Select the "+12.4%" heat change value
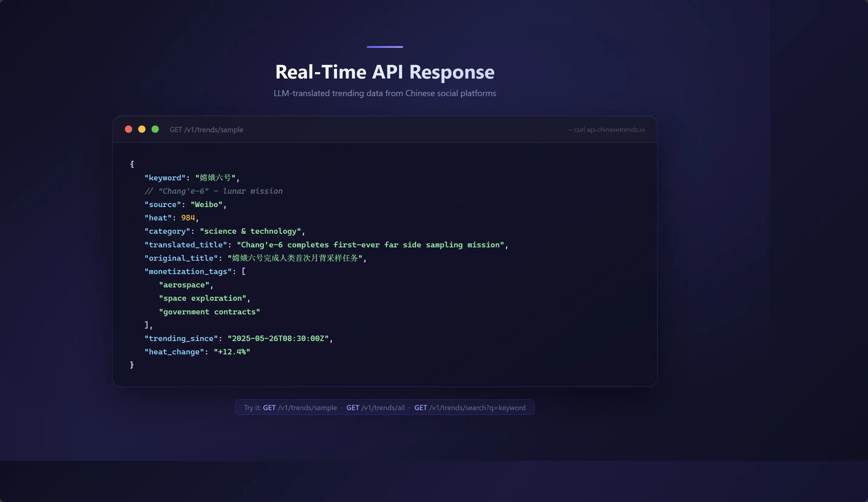 [x=232, y=352]
